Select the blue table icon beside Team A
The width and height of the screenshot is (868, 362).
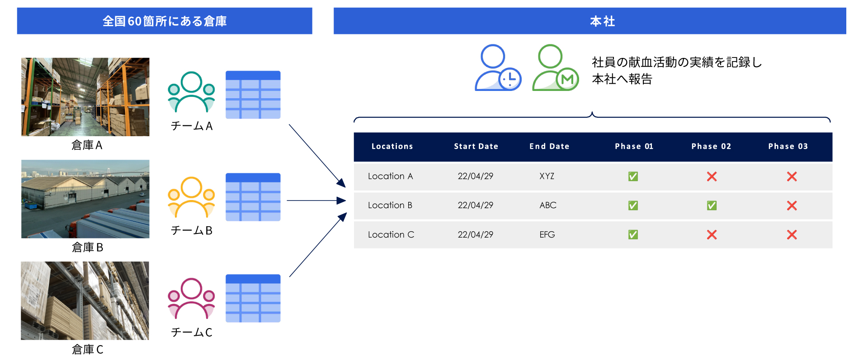click(253, 95)
